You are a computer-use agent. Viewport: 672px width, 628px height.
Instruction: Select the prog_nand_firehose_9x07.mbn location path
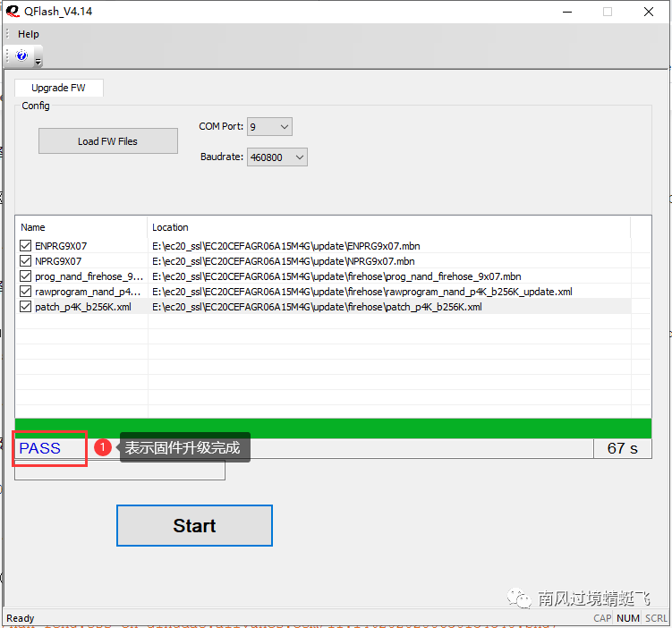point(336,276)
